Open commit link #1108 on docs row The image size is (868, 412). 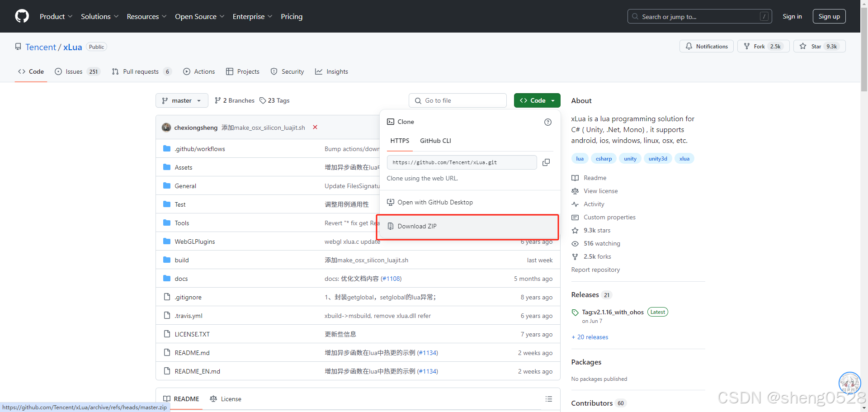[391, 279]
